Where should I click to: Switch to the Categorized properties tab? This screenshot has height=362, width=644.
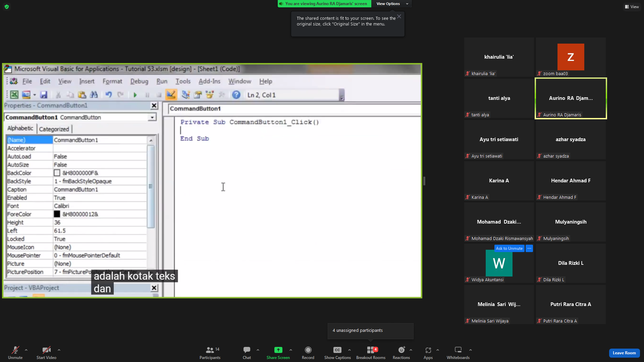point(54,129)
